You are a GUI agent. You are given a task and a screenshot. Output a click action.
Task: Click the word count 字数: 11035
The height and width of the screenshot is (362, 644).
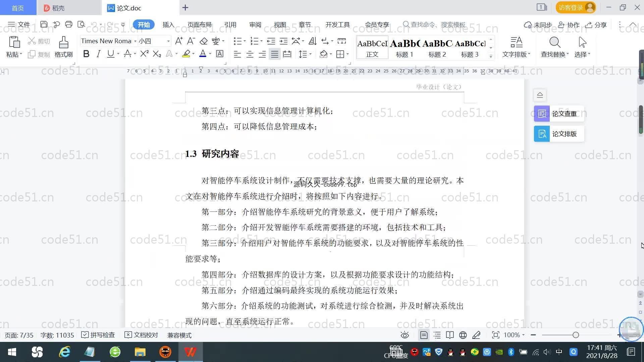tap(57, 335)
